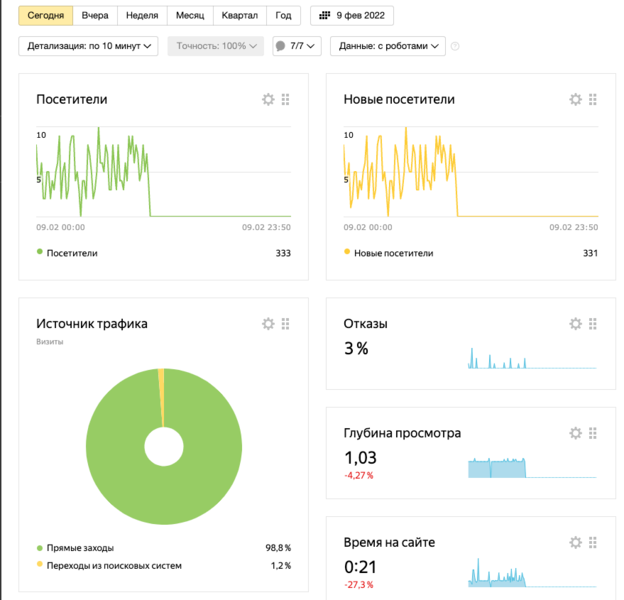Click the drag grid icon on Время на сайте widget
This screenshot has height=600, width=624.
pos(593,542)
